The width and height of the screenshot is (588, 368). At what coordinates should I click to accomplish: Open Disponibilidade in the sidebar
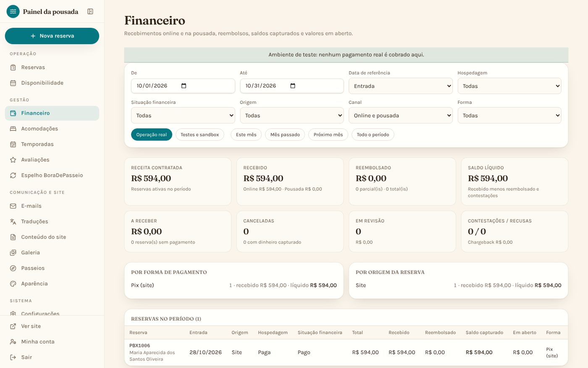(x=52, y=83)
